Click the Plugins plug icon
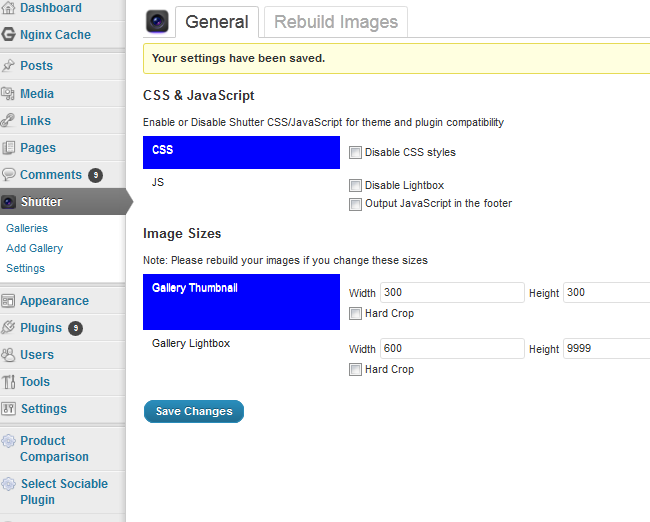This screenshot has height=522, width=650. click(x=8, y=327)
